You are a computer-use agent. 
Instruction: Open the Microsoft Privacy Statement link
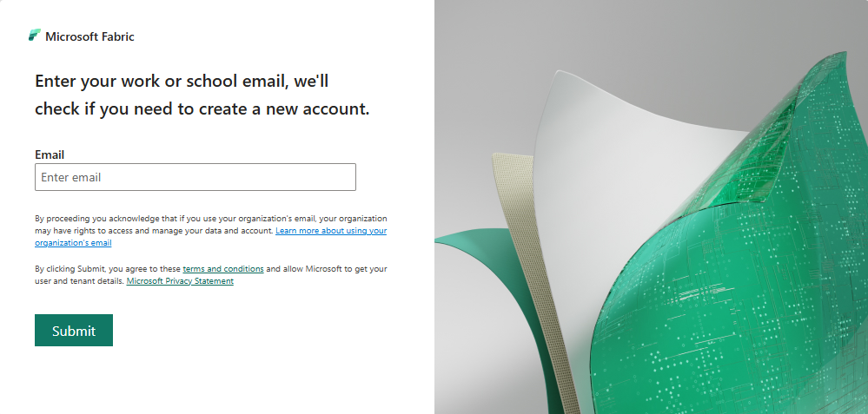180,281
